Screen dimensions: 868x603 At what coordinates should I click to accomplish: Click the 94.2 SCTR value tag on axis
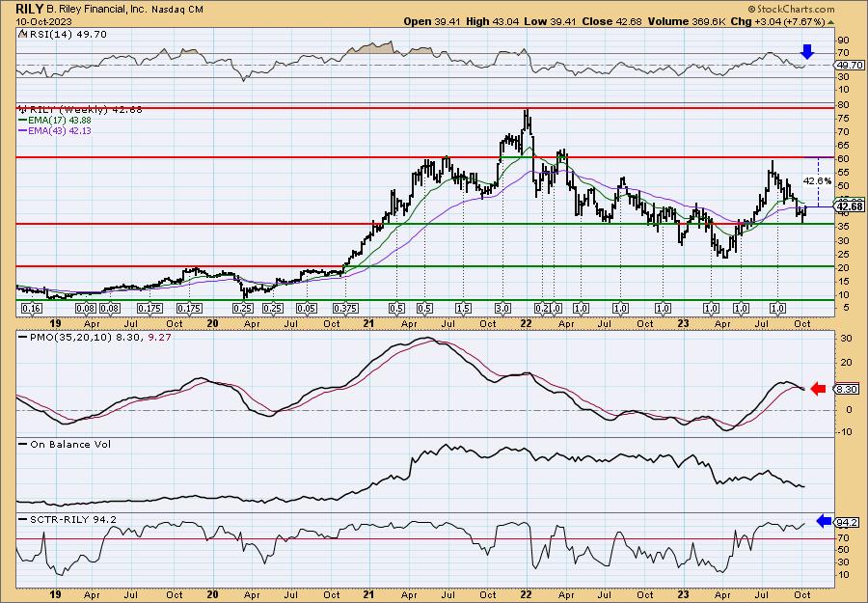[847, 522]
